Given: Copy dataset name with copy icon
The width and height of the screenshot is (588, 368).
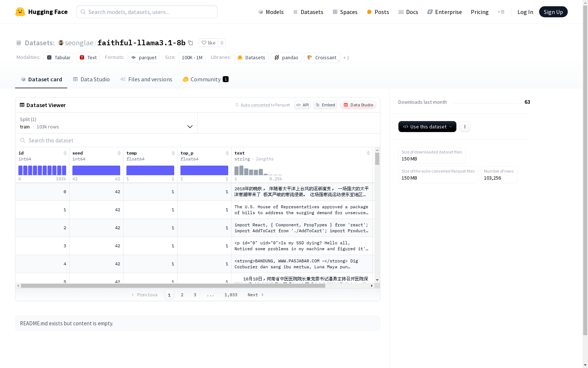Looking at the screenshot, I should [190, 43].
